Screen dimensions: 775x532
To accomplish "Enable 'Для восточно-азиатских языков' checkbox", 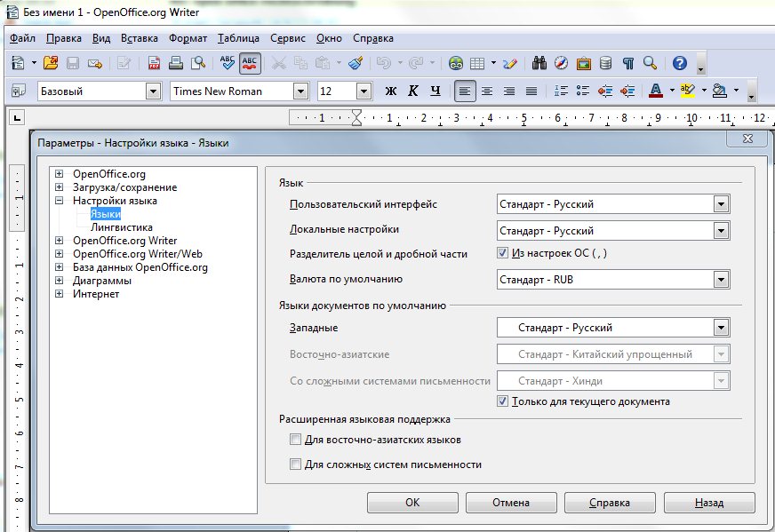I will (x=295, y=439).
